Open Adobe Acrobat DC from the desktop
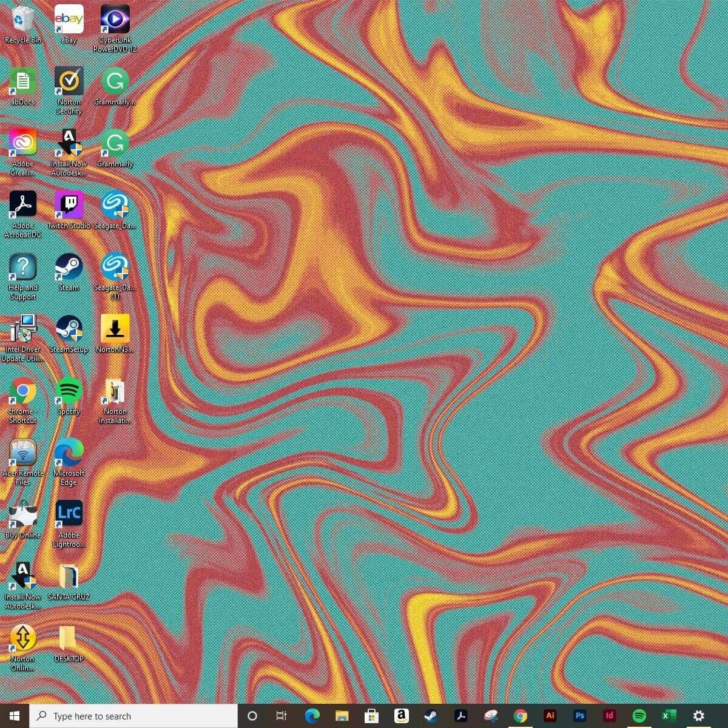 22,204
